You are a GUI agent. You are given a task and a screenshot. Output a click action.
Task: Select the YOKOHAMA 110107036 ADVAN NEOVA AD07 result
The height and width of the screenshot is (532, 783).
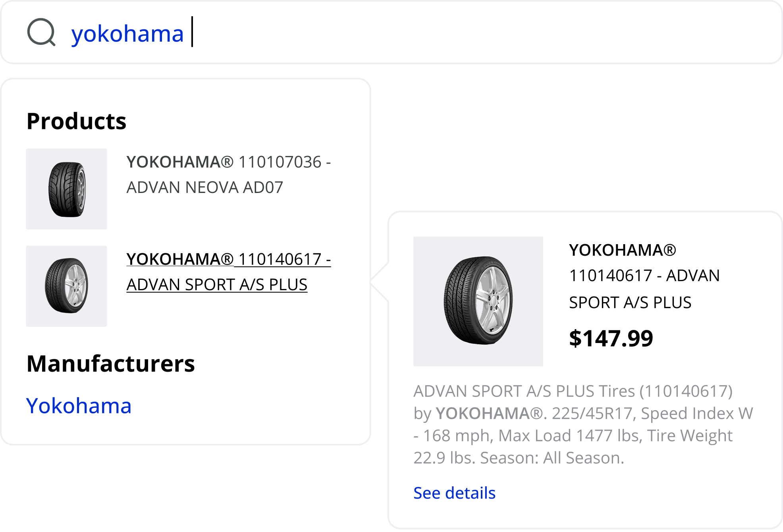pos(228,175)
